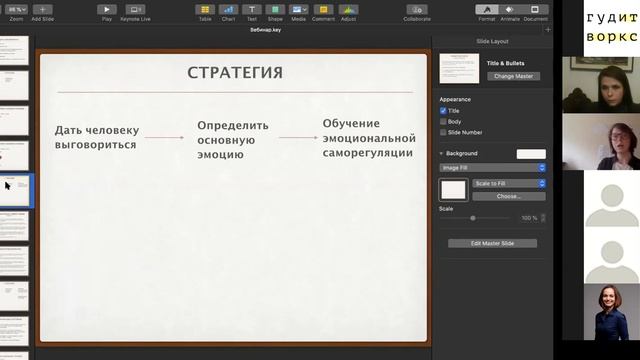Open the Media menu
Screen dimensions: 640x360
click(x=298, y=9)
